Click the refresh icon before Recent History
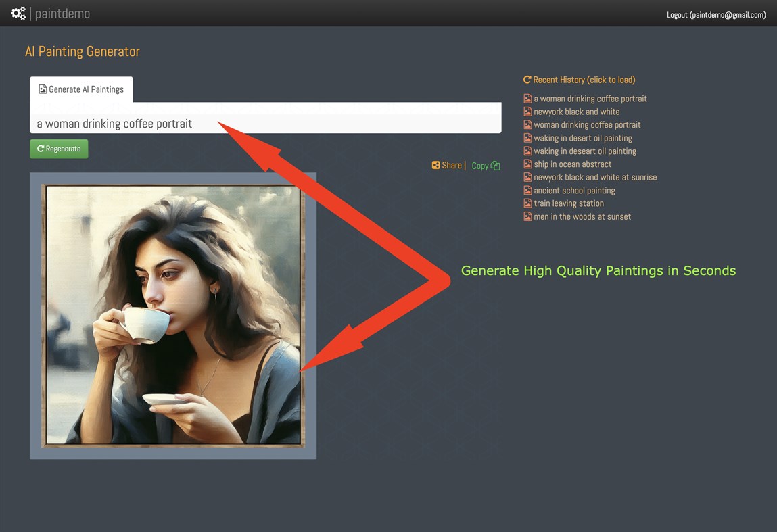 pyautogui.click(x=527, y=79)
